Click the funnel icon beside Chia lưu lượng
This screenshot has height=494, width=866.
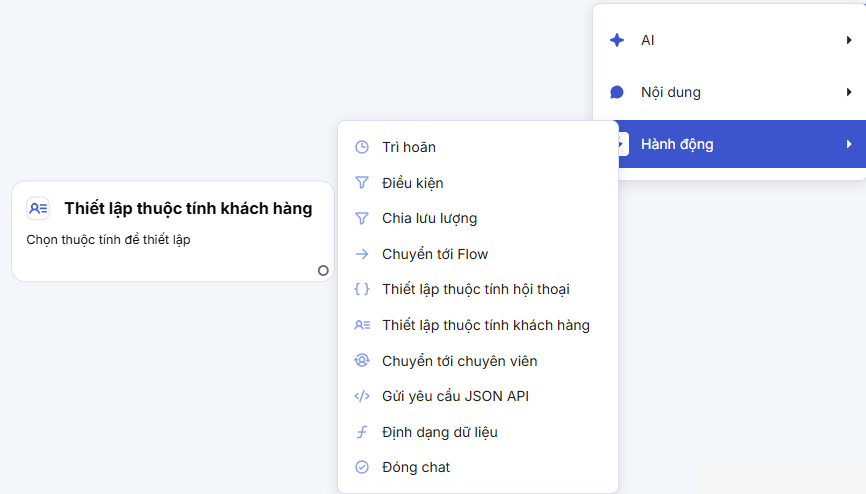[362, 218]
